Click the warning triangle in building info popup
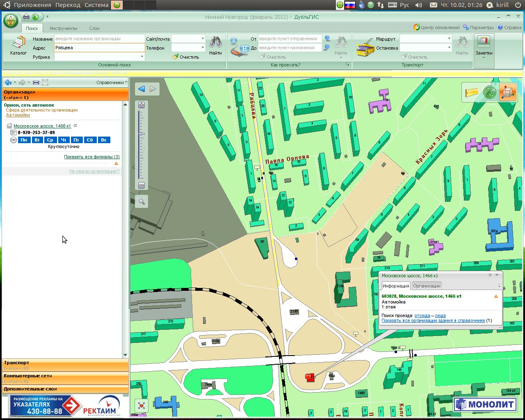 (x=496, y=296)
